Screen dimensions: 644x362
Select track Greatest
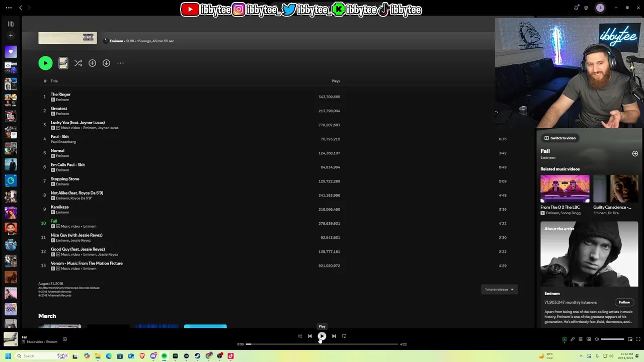pyautogui.click(x=59, y=109)
